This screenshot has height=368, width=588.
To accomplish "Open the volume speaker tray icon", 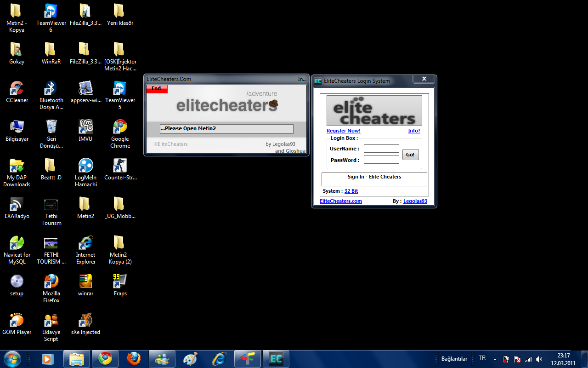I will click(539, 359).
